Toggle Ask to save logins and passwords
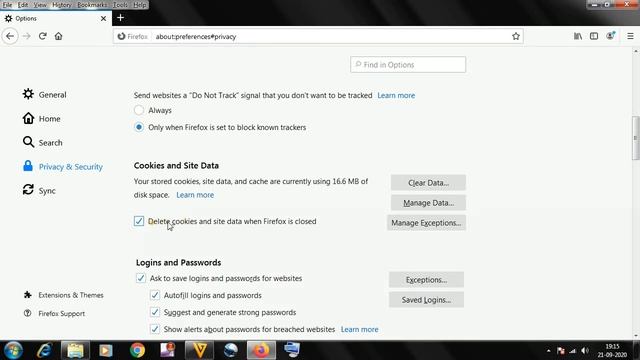 click(141, 278)
